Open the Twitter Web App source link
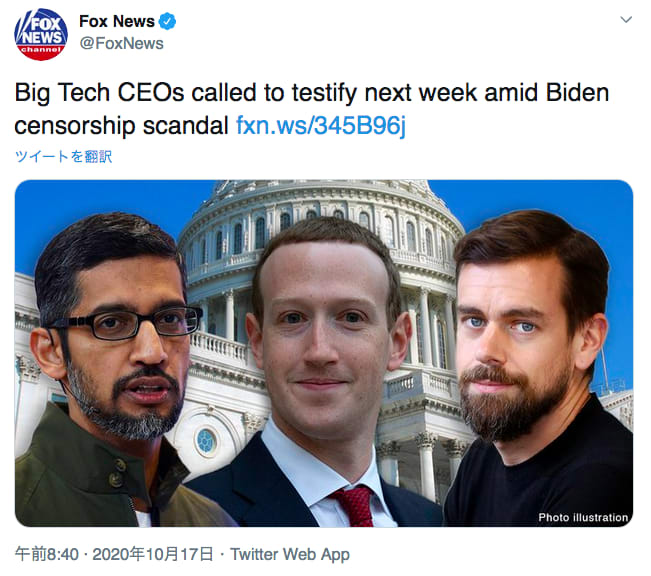The width and height of the screenshot is (651, 576). coord(290,554)
